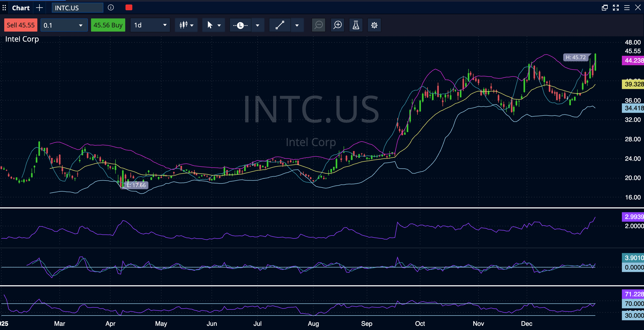Open chart settings gear
The image size is (644, 330).
point(374,25)
